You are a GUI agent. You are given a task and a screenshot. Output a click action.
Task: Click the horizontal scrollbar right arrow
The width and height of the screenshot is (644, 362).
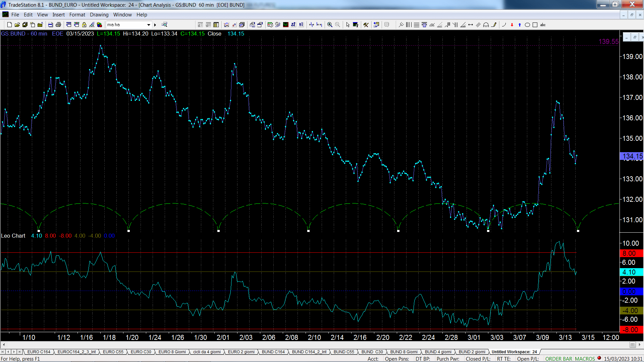640,345
